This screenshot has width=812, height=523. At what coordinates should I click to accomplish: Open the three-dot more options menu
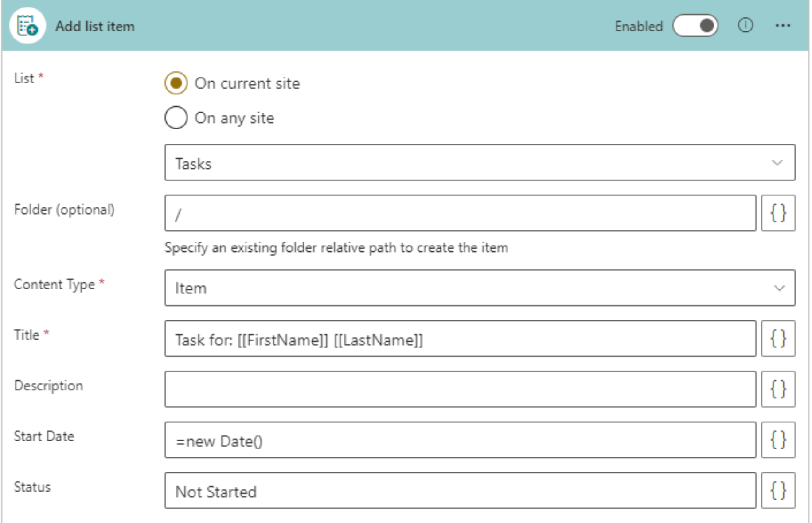pyautogui.click(x=782, y=26)
